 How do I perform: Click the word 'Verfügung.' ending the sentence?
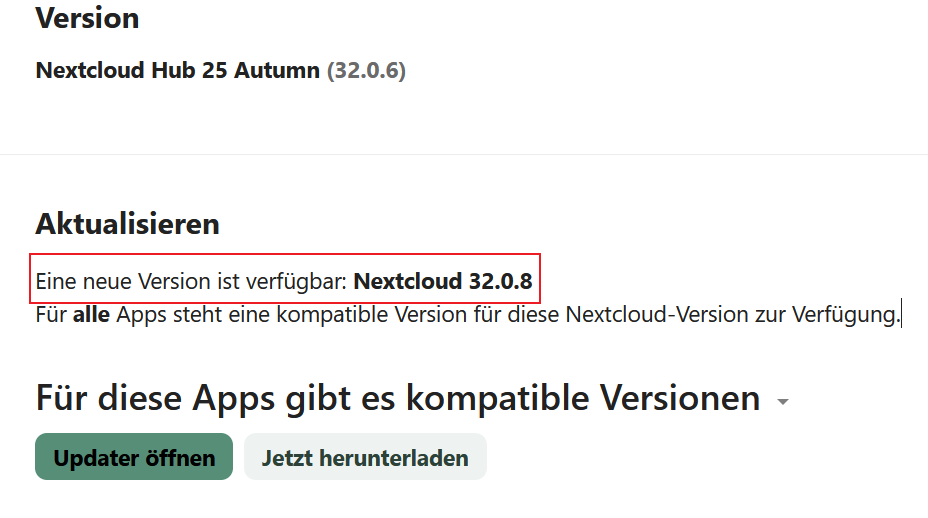pos(846,315)
